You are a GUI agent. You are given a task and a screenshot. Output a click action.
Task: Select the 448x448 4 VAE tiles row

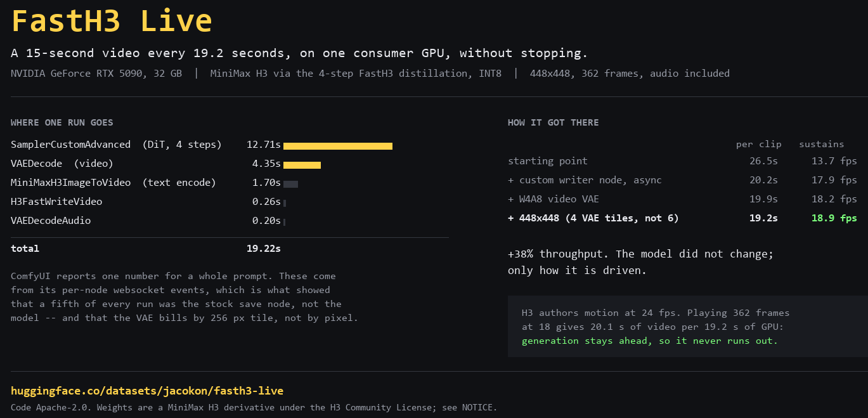[x=682, y=218]
